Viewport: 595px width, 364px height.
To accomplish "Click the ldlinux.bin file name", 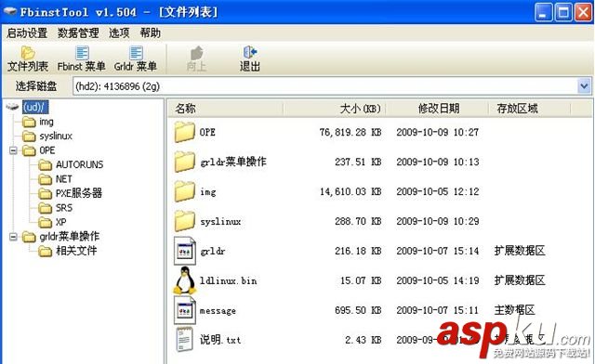I will point(229,281).
